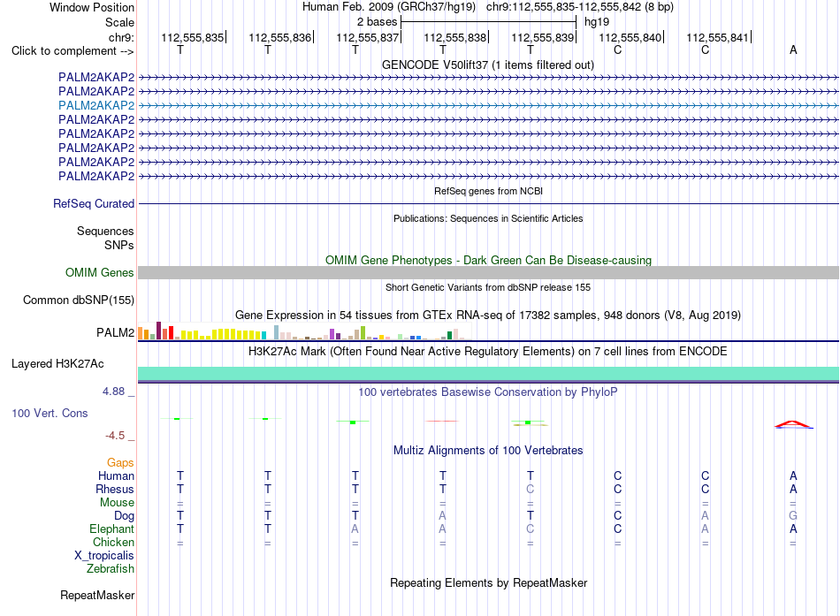
Task: Click the turquoise H3K27Ac signal band
Action: [x=488, y=373]
